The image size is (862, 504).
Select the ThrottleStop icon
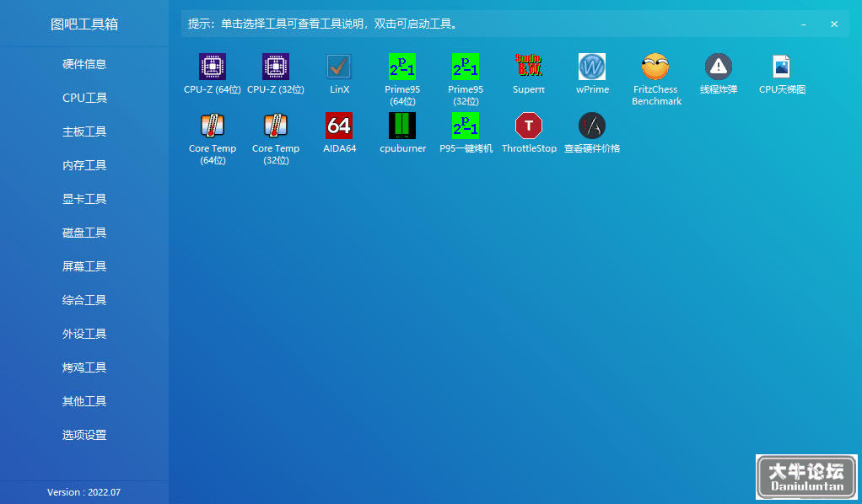[x=528, y=126]
